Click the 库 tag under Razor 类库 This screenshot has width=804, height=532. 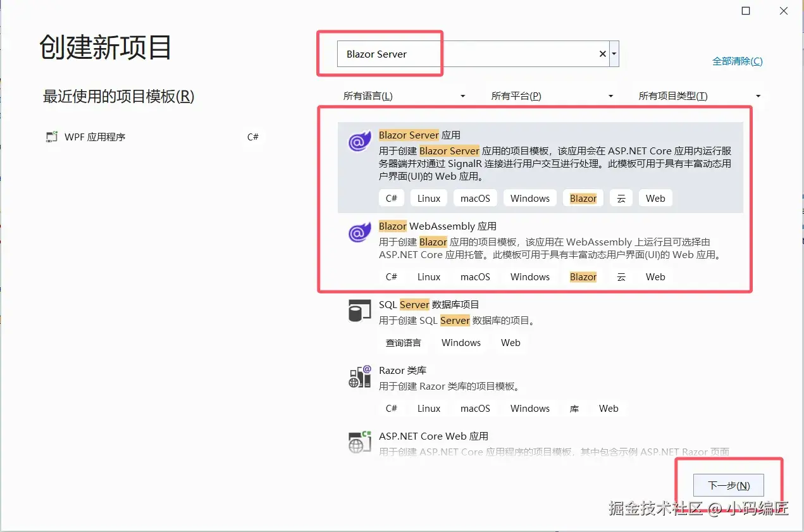574,408
